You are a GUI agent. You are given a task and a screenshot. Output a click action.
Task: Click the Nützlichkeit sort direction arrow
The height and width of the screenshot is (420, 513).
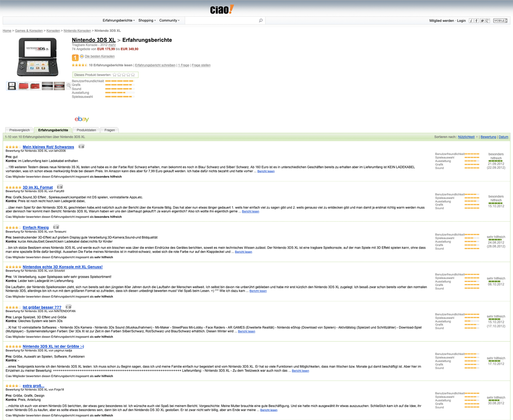tap(477, 137)
